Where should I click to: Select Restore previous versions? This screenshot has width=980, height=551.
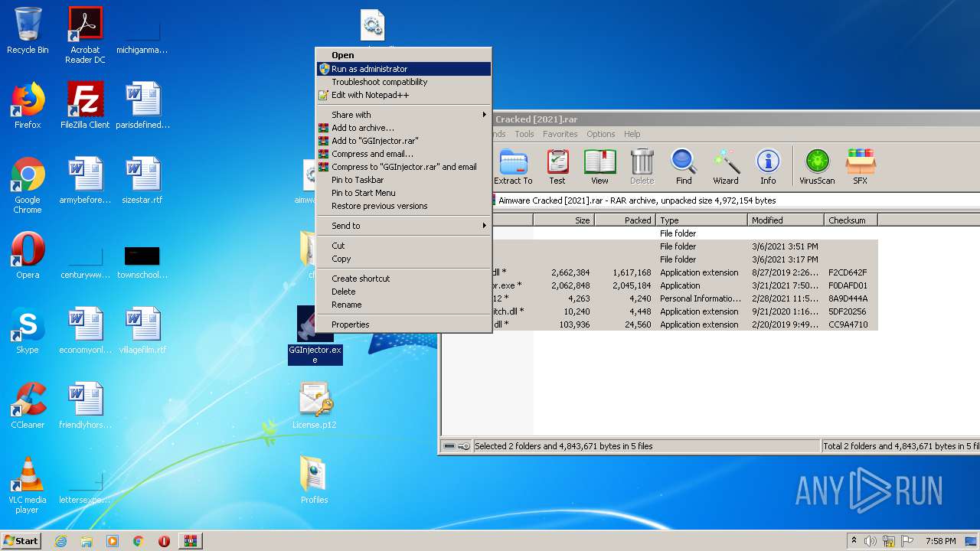point(403,206)
